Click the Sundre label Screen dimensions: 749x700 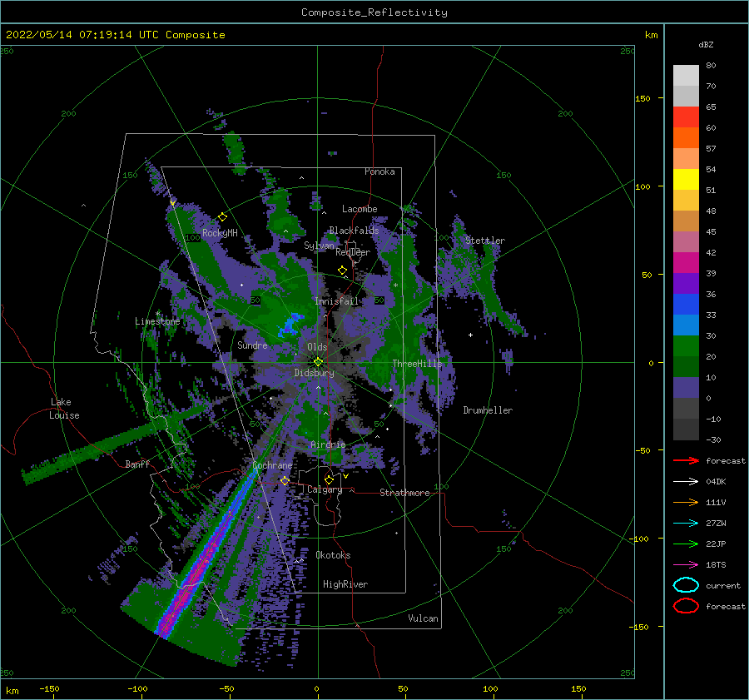pyautogui.click(x=252, y=345)
